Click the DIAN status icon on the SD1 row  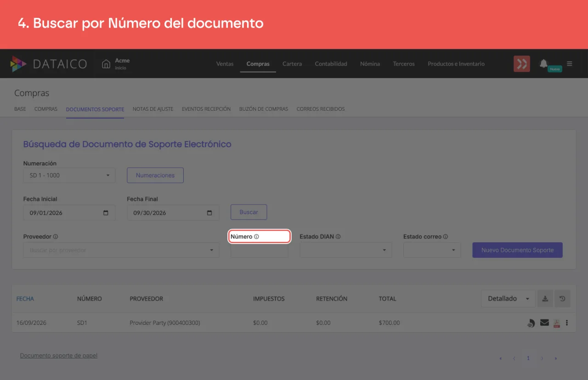point(531,323)
